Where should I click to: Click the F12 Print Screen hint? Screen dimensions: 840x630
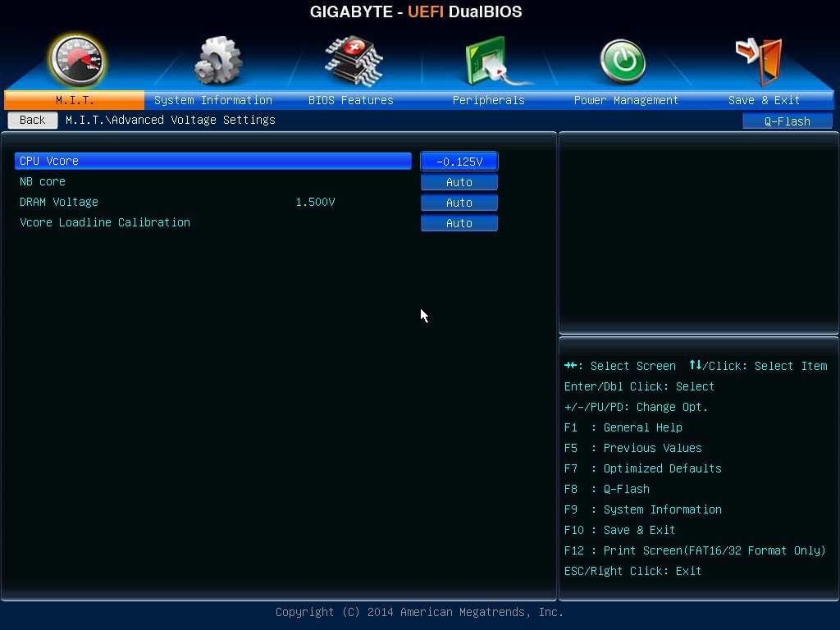click(695, 550)
